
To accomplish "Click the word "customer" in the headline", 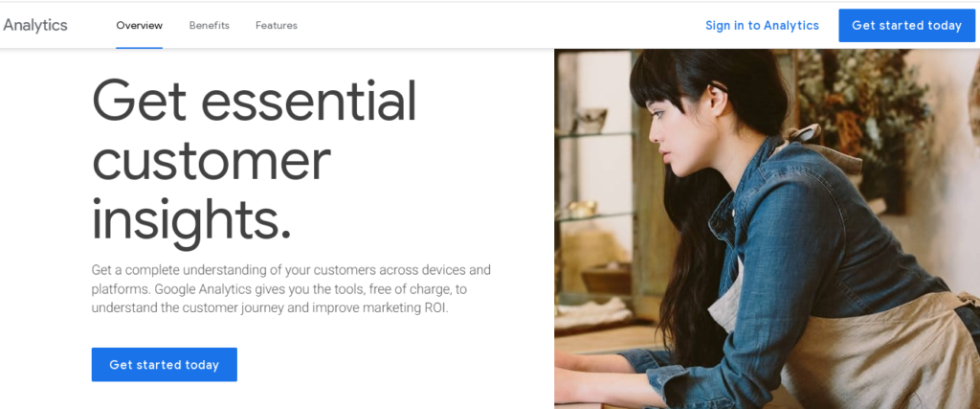I will (x=212, y=161).
